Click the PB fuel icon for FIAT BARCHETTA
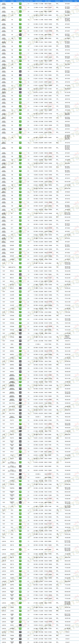The image size is (79, 644). tap(20, 267)
